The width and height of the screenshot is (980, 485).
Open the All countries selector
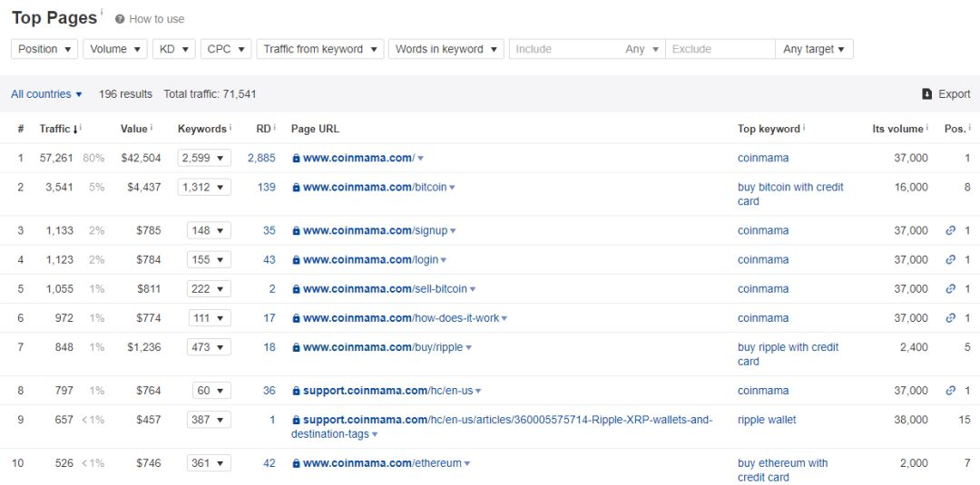[47, 94]
